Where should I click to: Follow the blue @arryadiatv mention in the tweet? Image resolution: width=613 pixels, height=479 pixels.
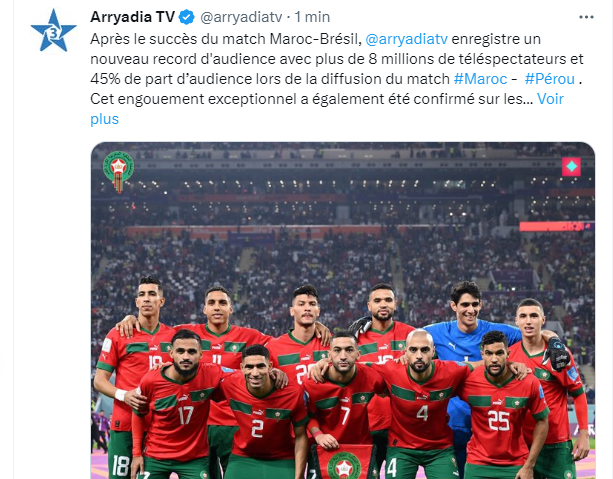tap(407, 39)
